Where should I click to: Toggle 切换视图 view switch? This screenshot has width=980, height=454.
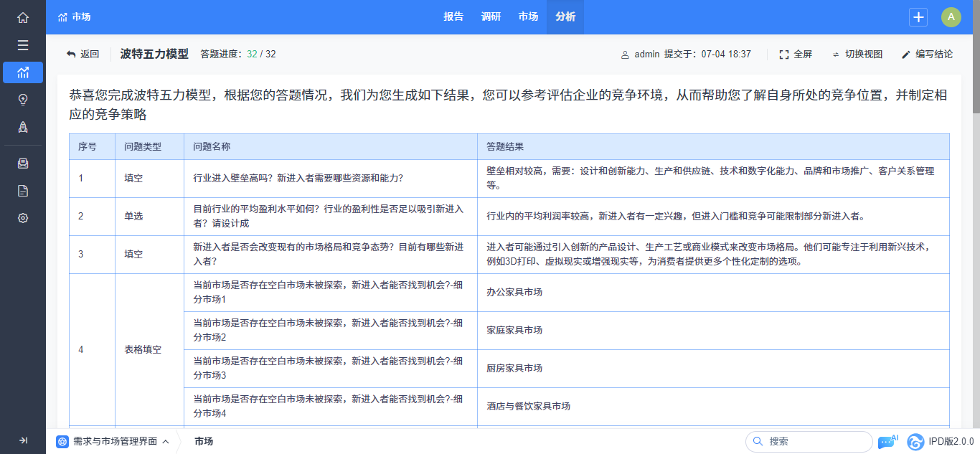tap(857, 55)
